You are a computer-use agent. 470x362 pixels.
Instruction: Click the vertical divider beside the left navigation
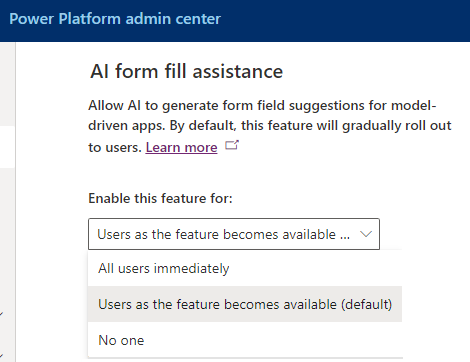(x=15, y=202)
